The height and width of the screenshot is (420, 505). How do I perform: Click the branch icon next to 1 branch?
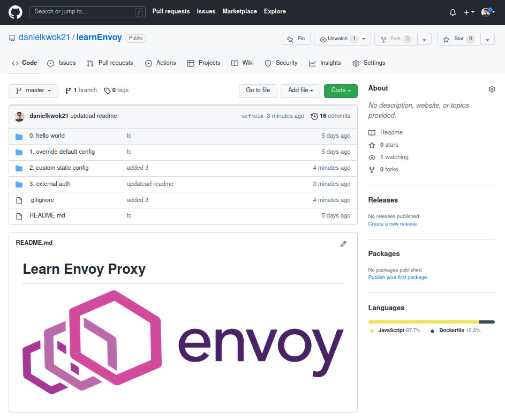68,91
